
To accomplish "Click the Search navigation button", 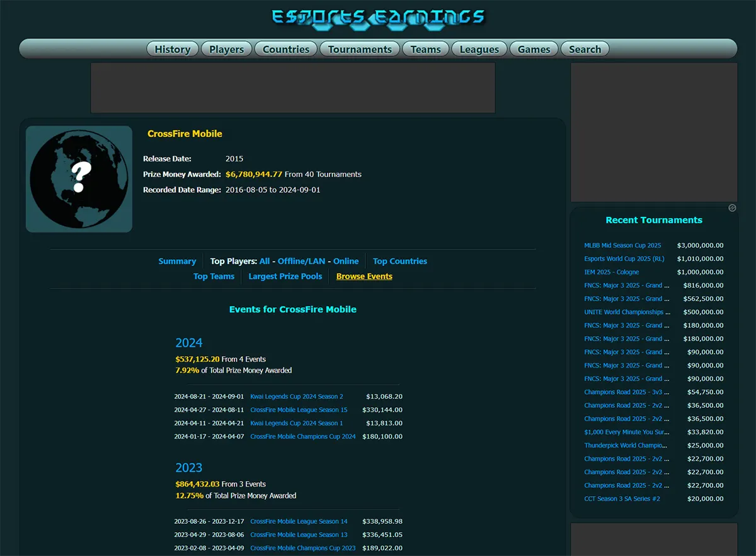I will (585, 49).
